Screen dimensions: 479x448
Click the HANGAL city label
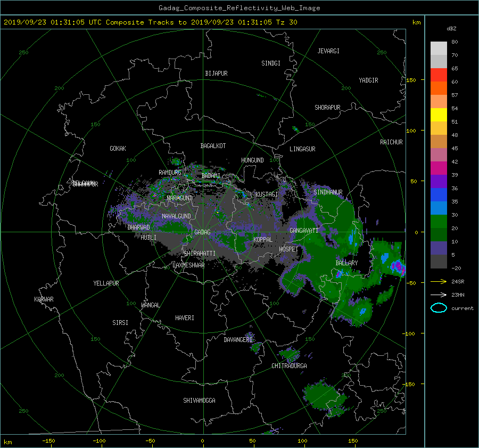150,305
